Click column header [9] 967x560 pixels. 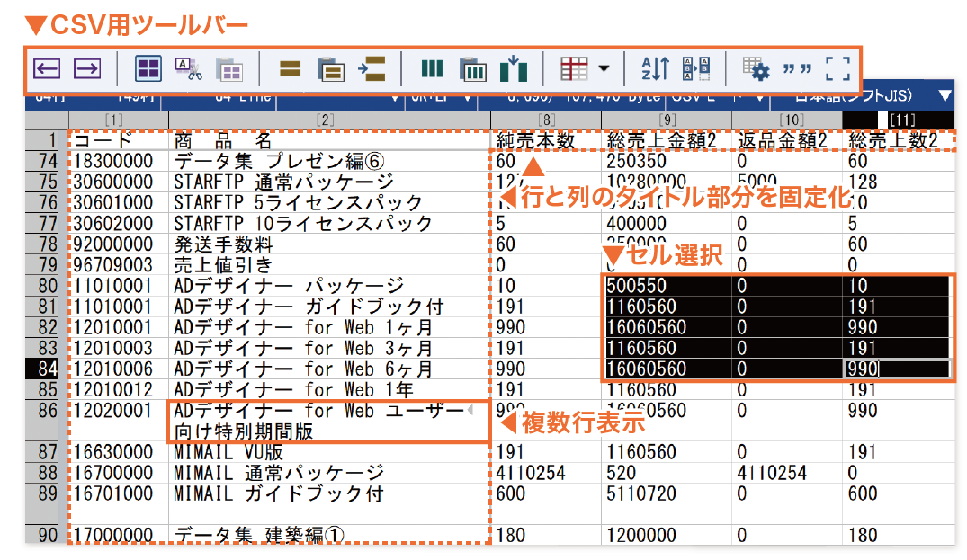[667, 119]
